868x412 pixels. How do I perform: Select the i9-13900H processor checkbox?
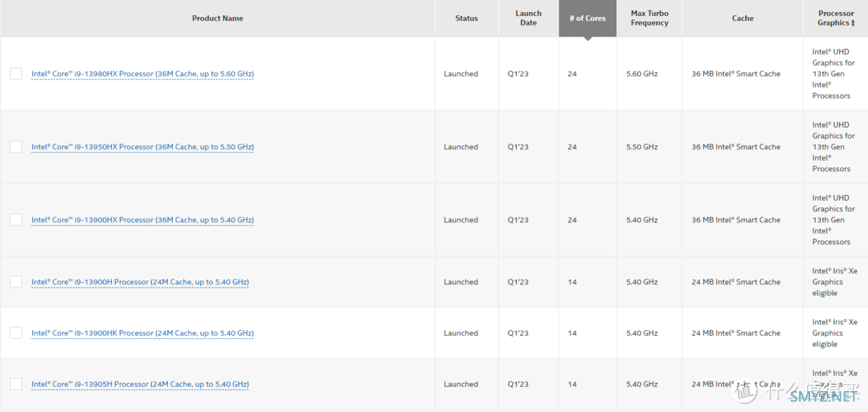pos(16,282)
